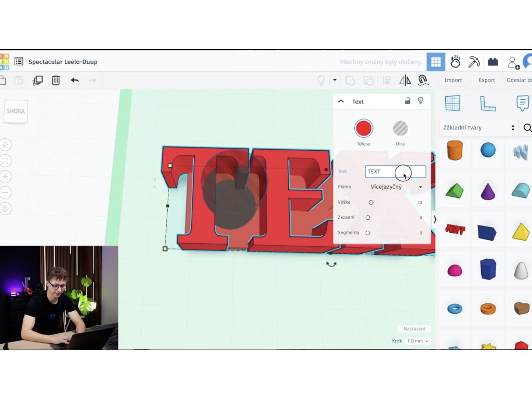This screenshot has width=532, height=399.
Task: Set shape to Těleso (solid)
Action: click(x=364, y=129)
